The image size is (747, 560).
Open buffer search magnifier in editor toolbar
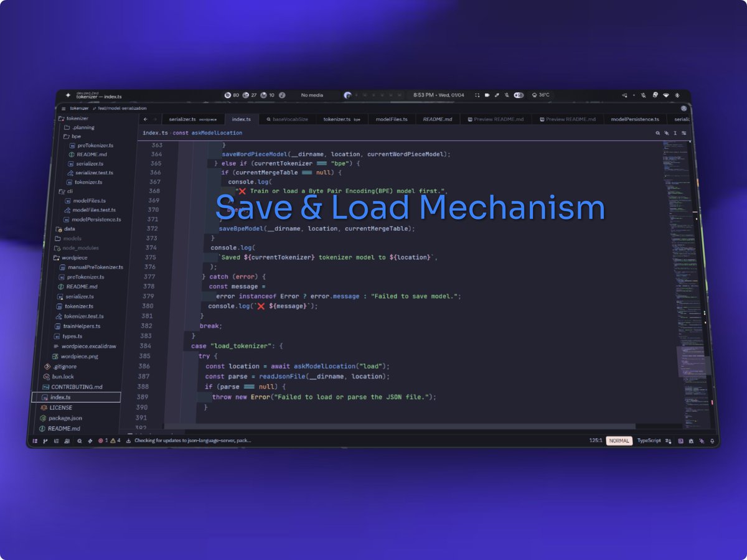click(657, 133)
